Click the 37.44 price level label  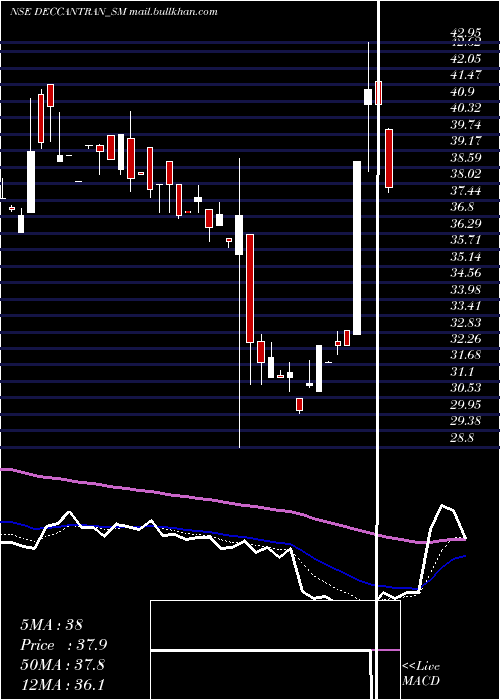(x=466, y=190)
